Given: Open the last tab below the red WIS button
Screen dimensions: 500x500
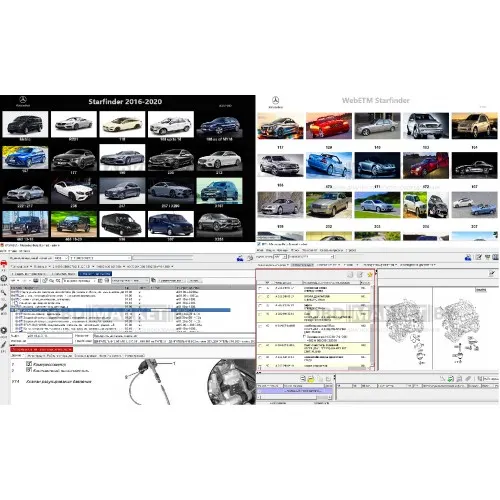Looking at the screenshot, I should (x=134, y=356).
